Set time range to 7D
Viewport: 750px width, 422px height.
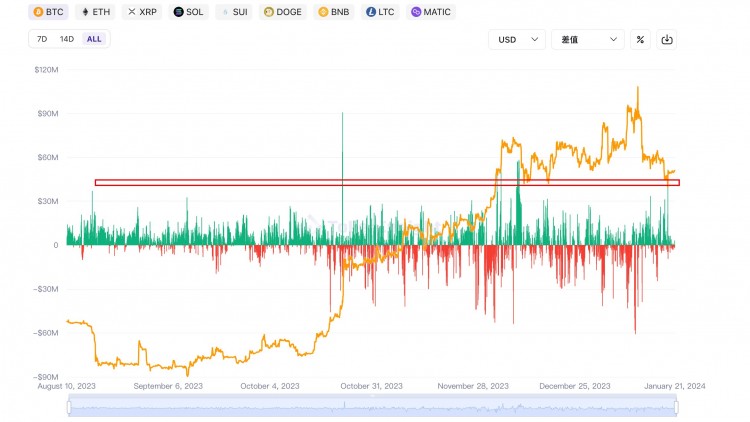42,39
